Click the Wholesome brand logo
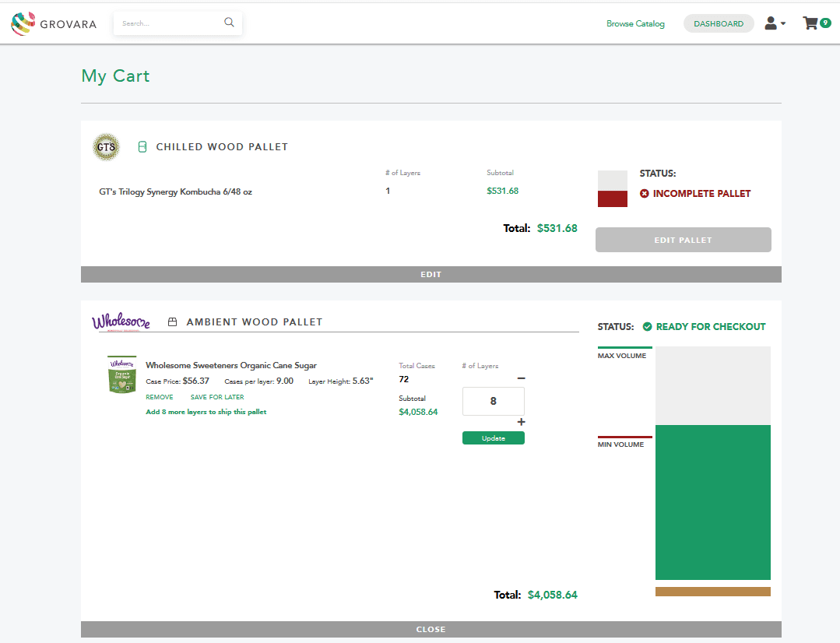840x643 pixels. (121, 321)
